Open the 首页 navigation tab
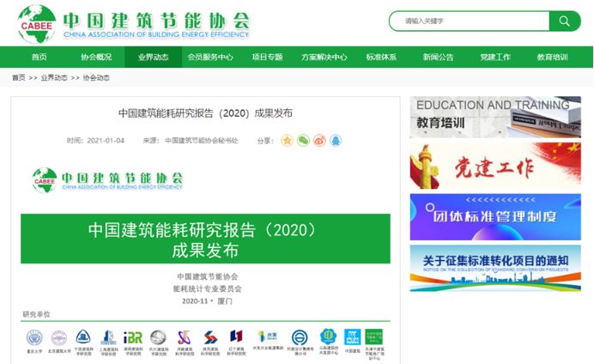The image size is (594, 364). (39, 58)
